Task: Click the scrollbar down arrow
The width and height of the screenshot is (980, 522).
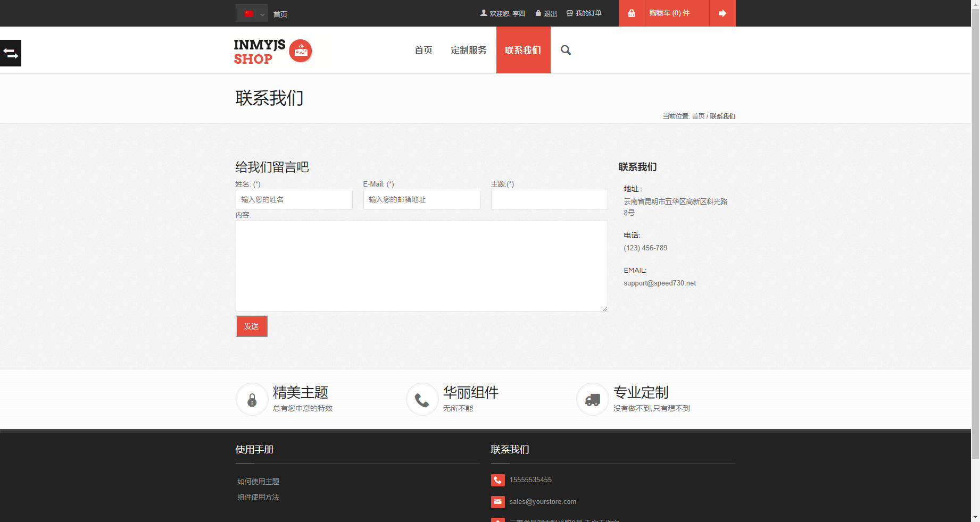Action: click(x=976, y=517)
